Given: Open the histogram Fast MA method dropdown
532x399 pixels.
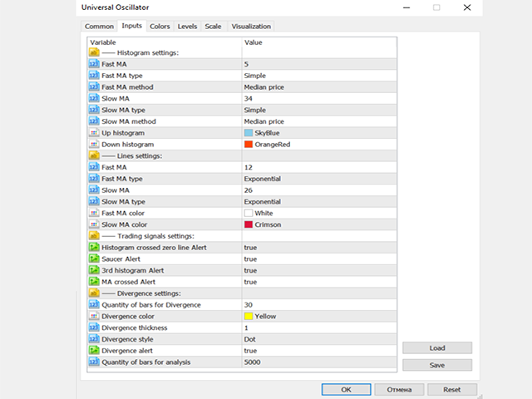Looking at the screenshot, I should pyautogui.click(x=316, y=86).
